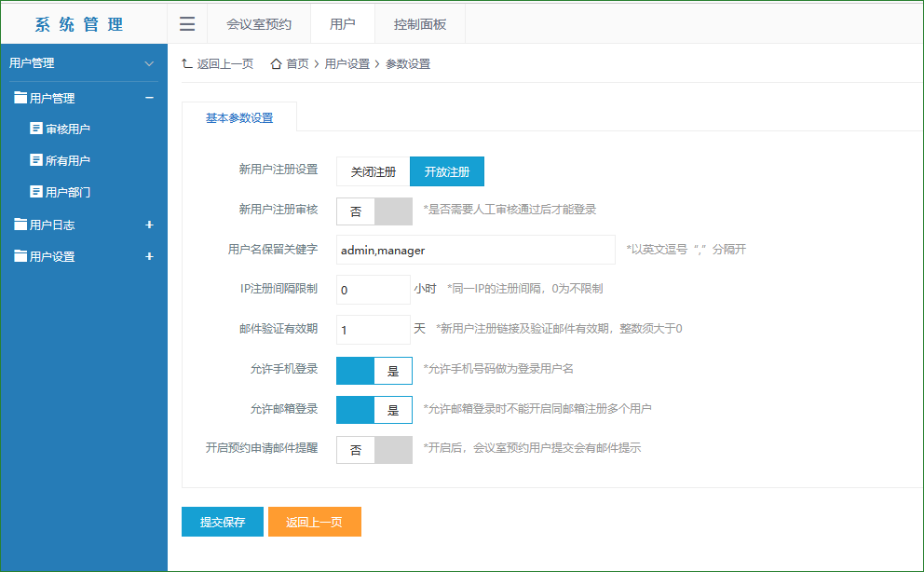Screen dimensions: 924x572
Task: Toggle the 新用户注册审核 switch
Action: point(374,211)
